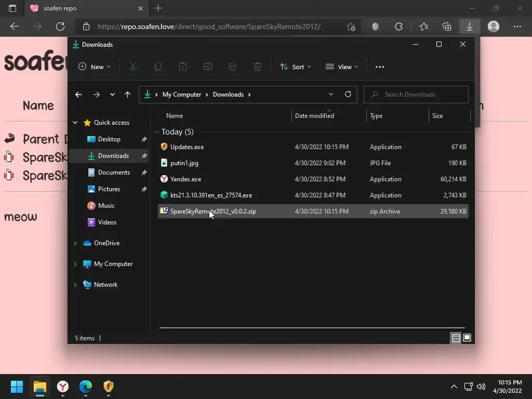532x399 pixels.
Task: Click the Cut scissors icon in Explorer toolbar
Action: (132, 67)
